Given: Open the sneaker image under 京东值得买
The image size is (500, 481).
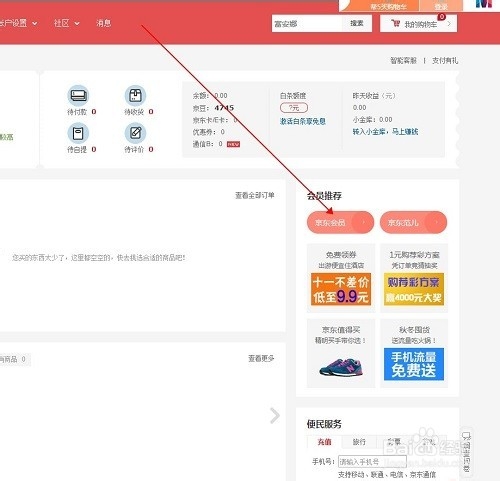Looking at the screenshot, I should point(341,367).
